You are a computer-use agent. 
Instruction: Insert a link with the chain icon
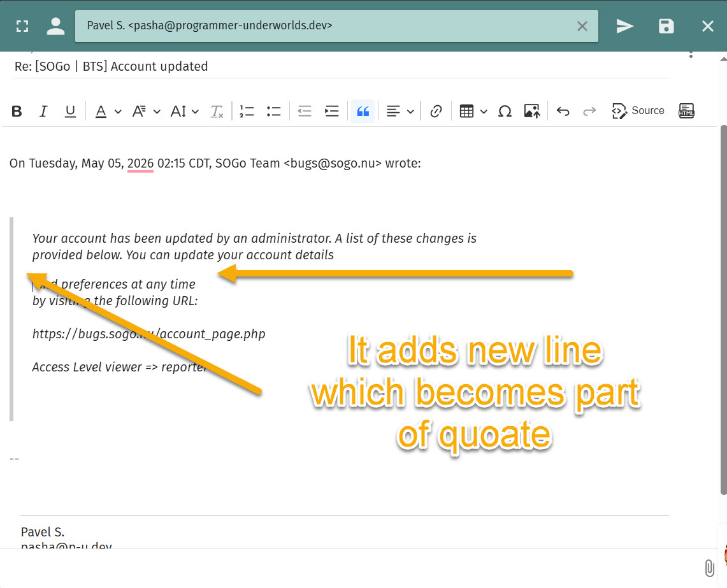(436, 111)
